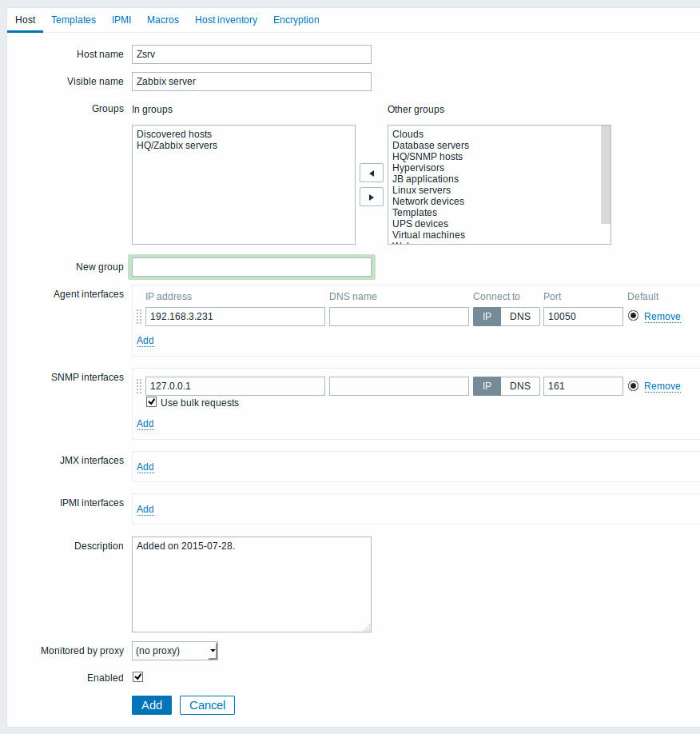Select Templates in the Other groups list
700x734 pixels.
point(415,213)
